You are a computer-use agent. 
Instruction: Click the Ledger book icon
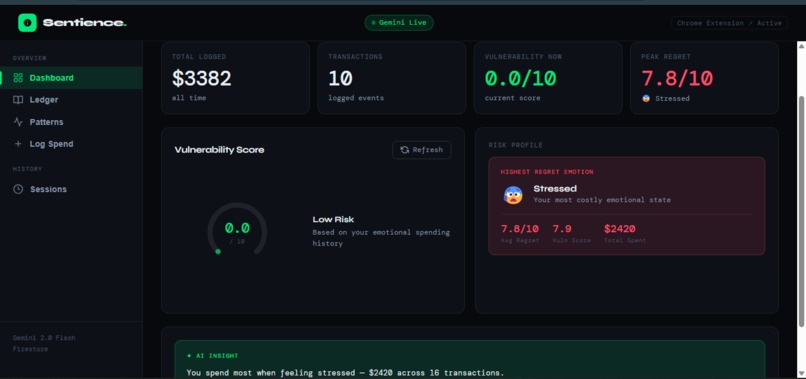coord(18,100)
